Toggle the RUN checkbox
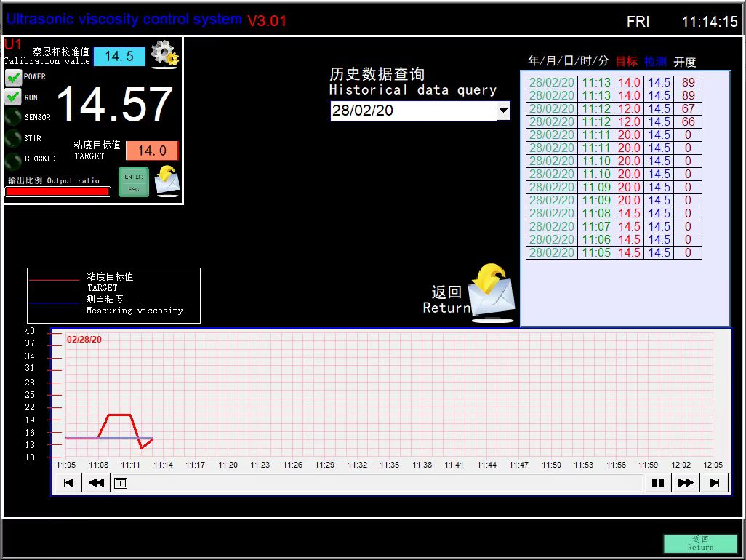The image size is (746, 560). pos(13,97)
